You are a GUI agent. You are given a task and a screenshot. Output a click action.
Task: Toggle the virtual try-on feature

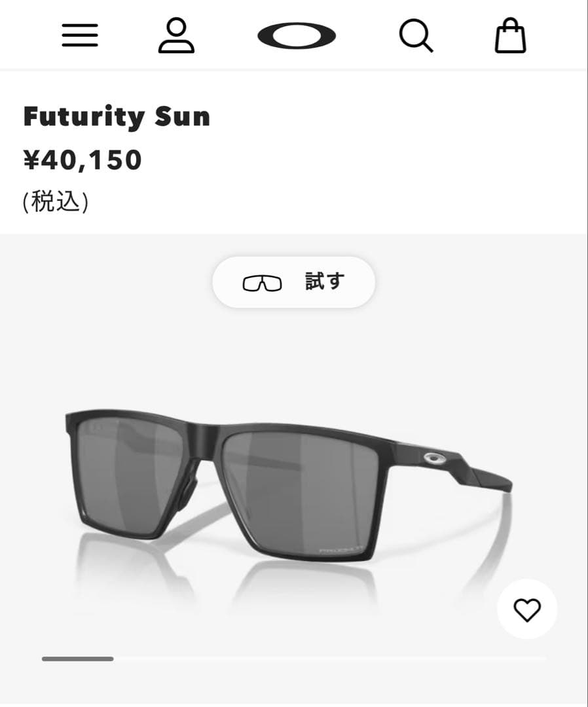(293, 282)
